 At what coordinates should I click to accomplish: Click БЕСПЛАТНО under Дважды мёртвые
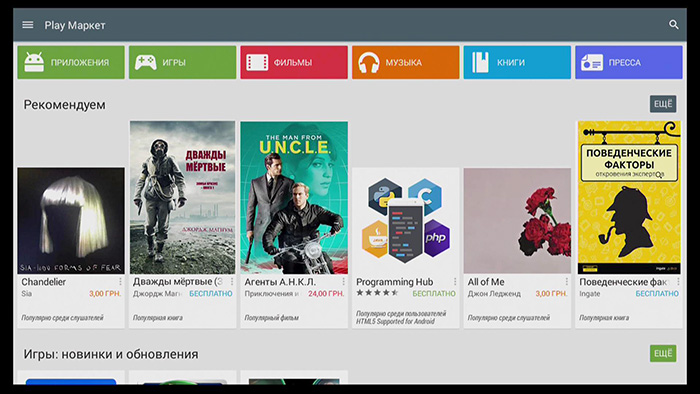211,294
